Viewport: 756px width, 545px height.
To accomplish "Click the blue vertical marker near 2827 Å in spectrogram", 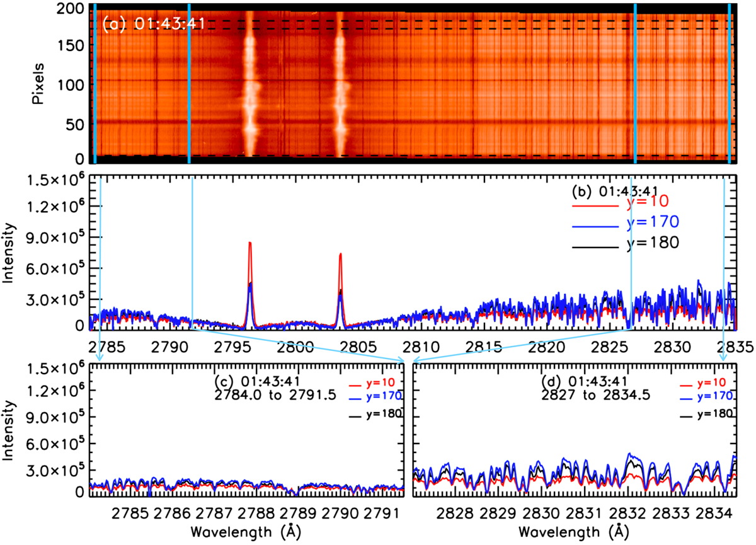I will tap(635, 83).
